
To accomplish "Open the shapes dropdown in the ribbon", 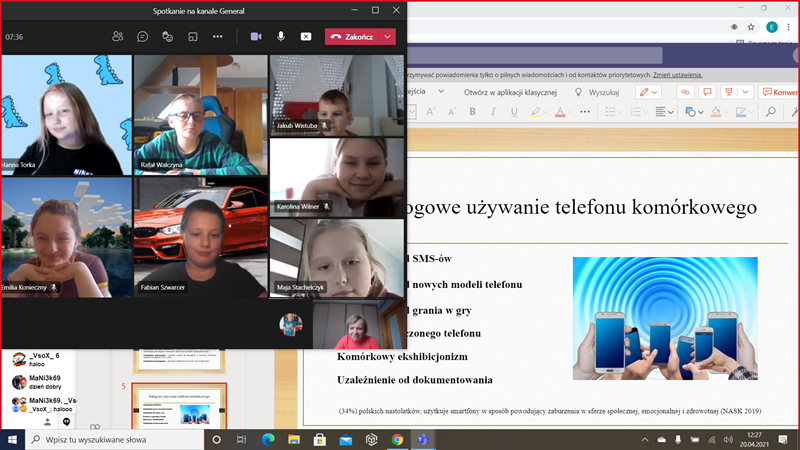I will [x=698, y=112].
